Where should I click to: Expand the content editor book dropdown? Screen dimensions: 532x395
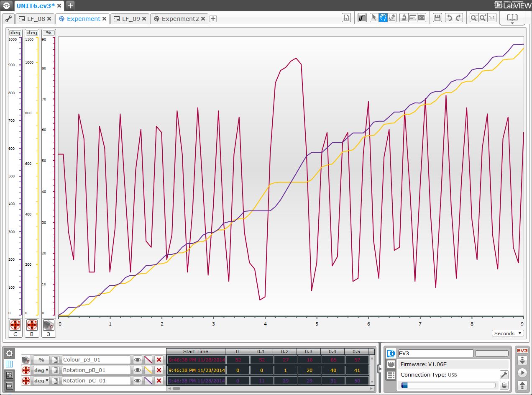pos(512,19)
